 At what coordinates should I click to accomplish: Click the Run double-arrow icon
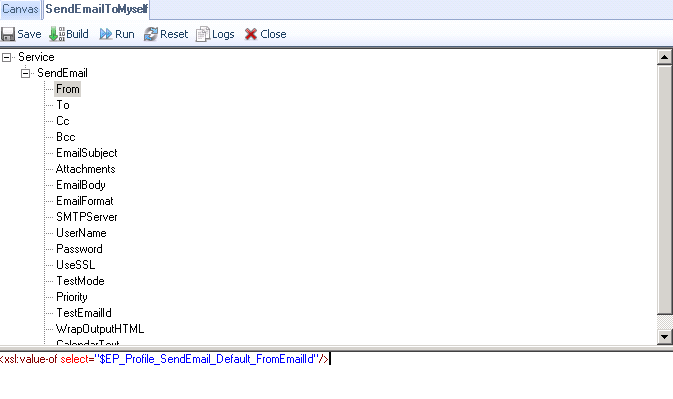(x=106, y=34)
